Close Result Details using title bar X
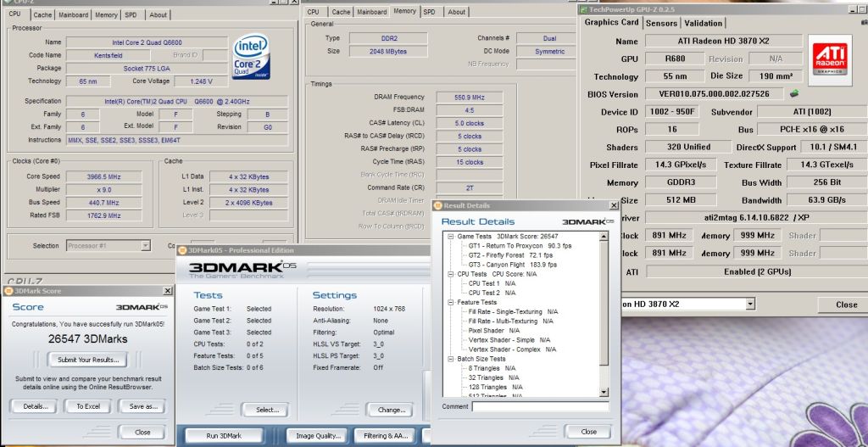 click(614, 205)
